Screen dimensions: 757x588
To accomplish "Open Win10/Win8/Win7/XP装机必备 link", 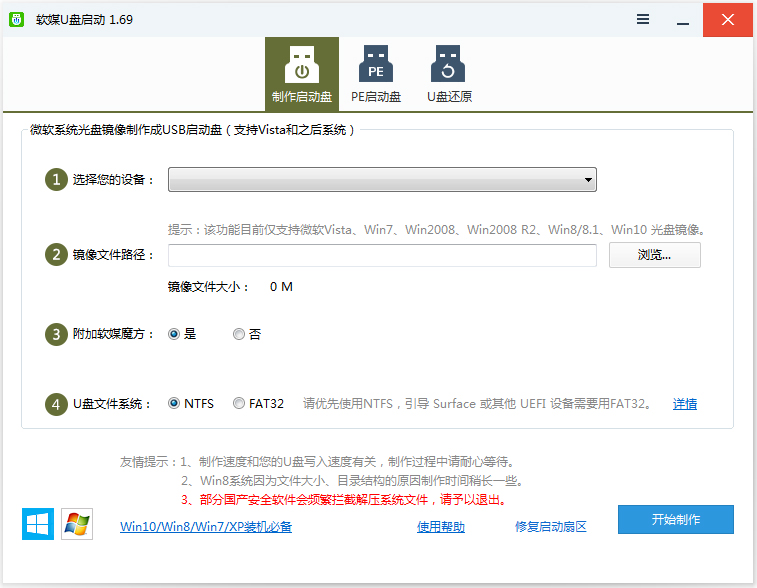I will (206, 527).
